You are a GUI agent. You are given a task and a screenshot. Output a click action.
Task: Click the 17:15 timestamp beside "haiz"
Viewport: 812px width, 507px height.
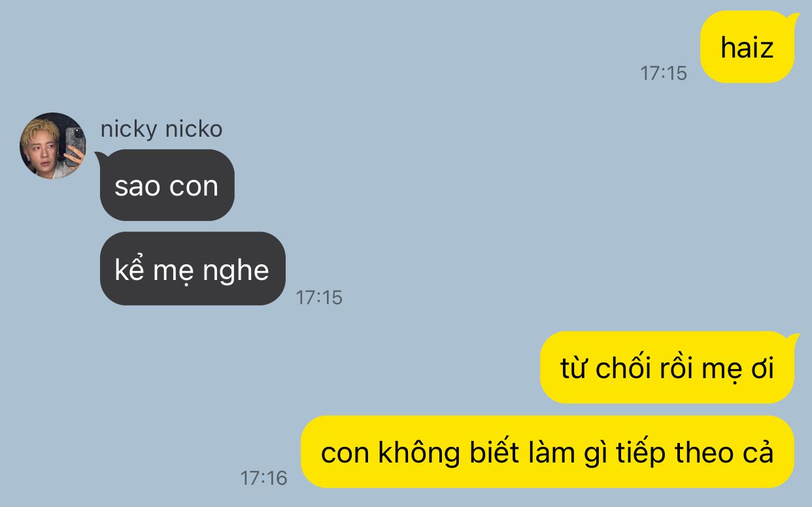tap(664, 73)
